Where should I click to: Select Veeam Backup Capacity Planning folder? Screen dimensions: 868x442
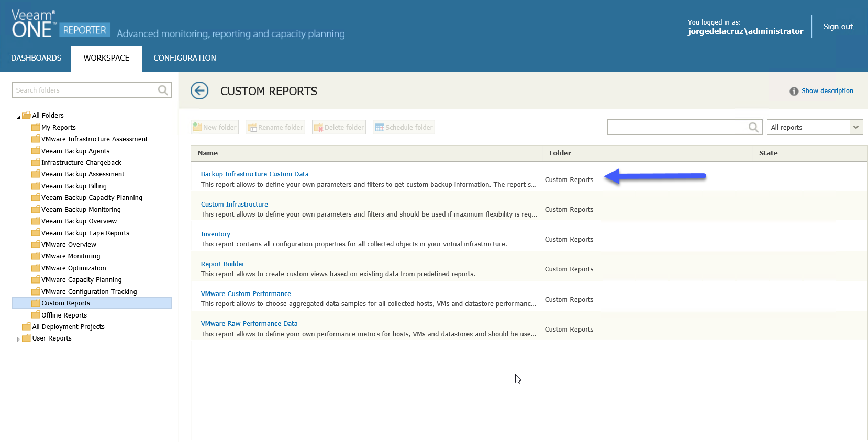92,198
